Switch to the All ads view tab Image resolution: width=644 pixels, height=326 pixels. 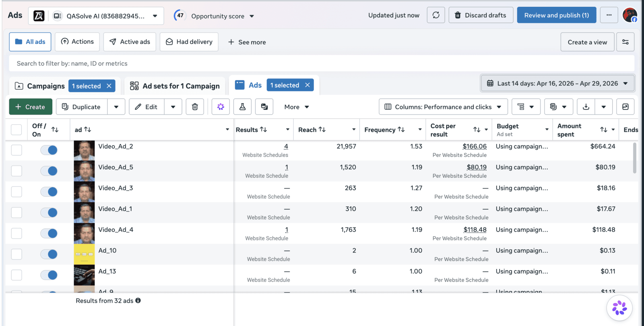[x=30, y=42]
